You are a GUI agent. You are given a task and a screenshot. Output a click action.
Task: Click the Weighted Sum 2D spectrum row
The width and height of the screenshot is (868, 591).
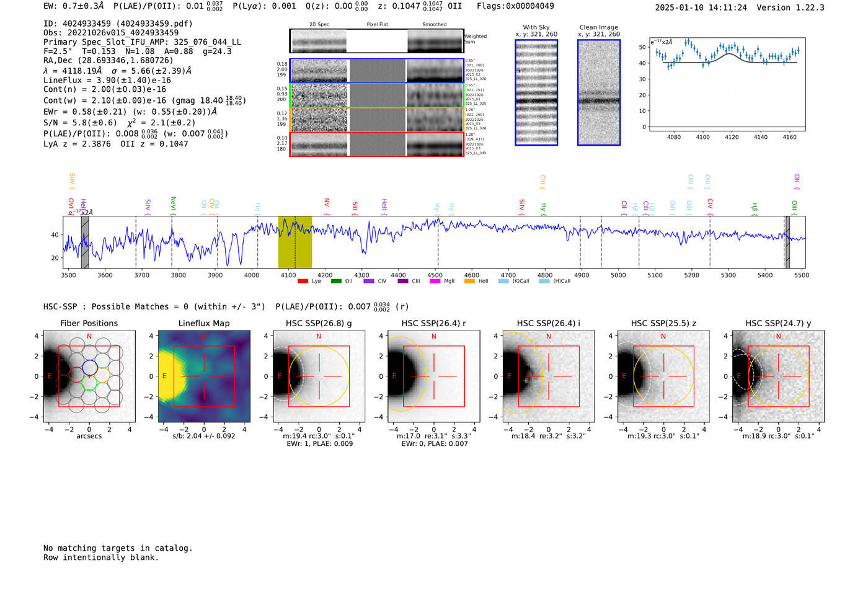coord(377,41)
